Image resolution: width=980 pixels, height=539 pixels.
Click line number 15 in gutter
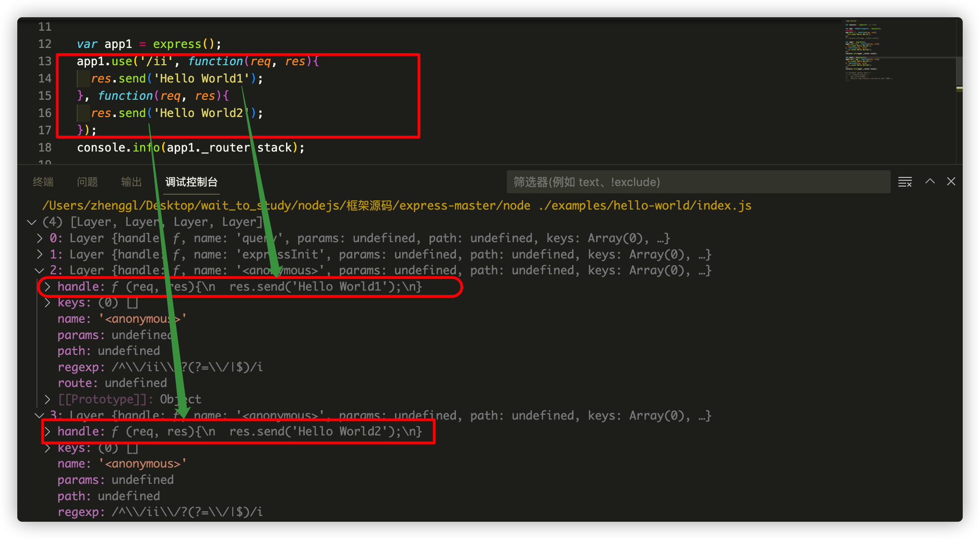[45, 96]
